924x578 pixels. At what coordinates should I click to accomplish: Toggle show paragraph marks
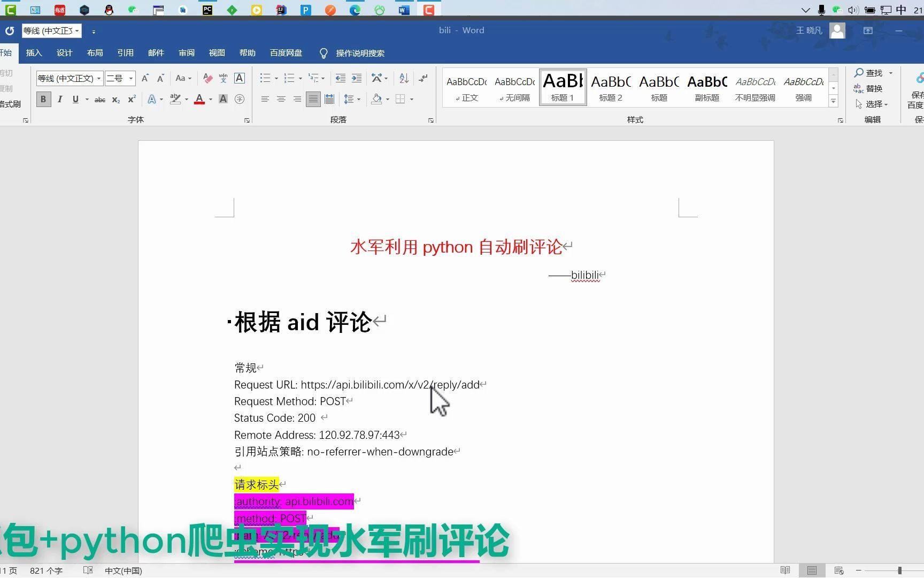(x=423, y=78)
